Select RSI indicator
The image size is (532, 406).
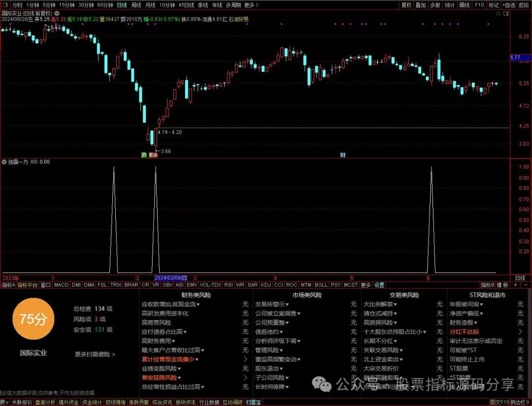click(x=229, y=285)
